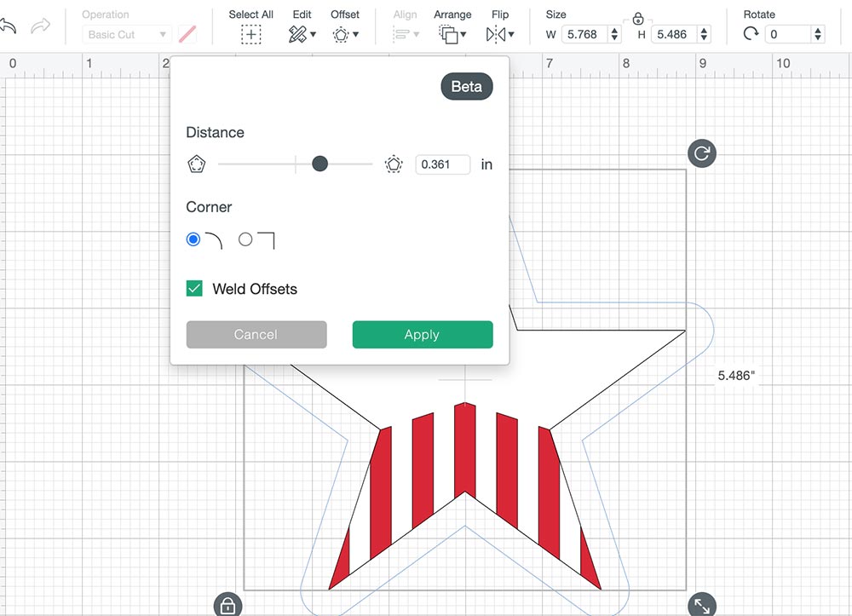
Task: Click the 5.486" height dimension label
Action: tap(736, 376)
